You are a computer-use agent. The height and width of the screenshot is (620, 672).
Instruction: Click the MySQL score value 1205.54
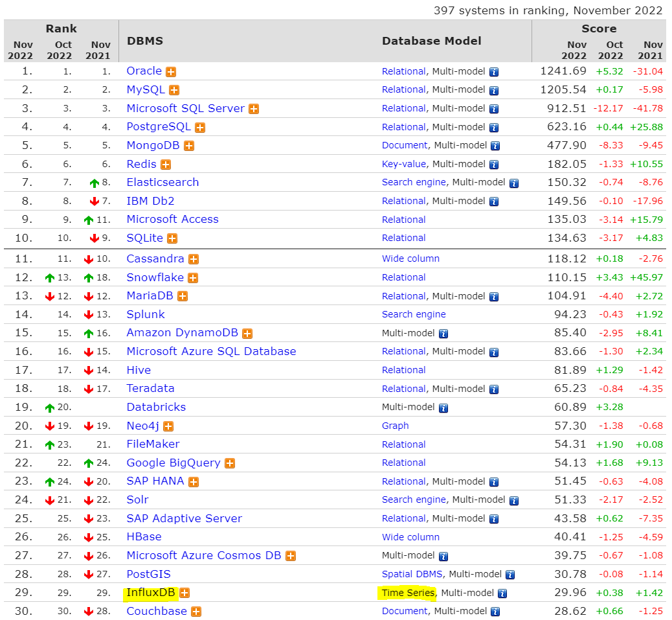tap(563, 89)
